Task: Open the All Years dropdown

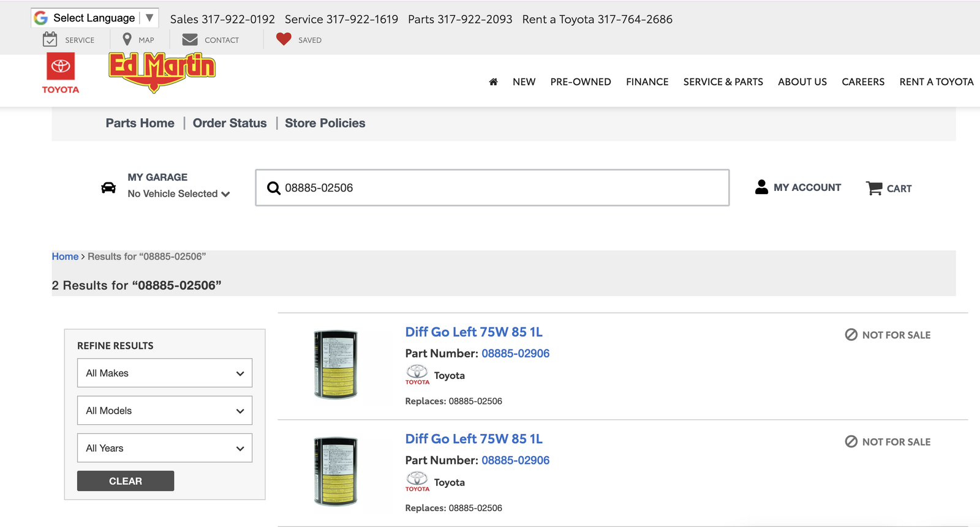Action: pyautogui.click(x=165, y=448)
